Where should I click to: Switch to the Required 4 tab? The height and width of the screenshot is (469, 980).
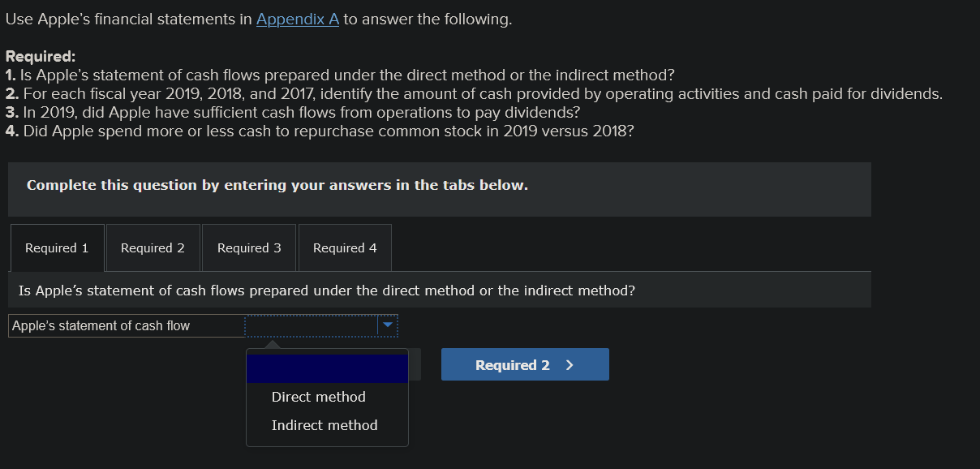pos(344,247)
